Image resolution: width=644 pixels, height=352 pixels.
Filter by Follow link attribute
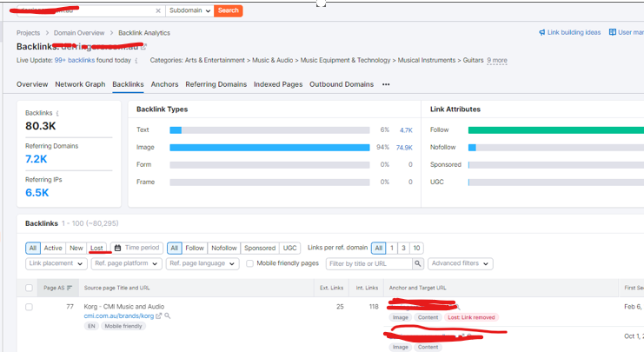pos(195,248)
